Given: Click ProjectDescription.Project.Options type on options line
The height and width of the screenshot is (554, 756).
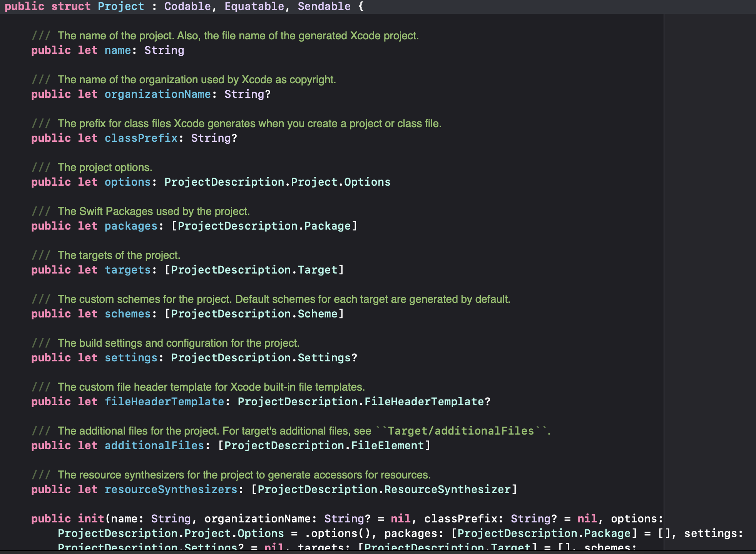Looking at the screenshot, I should [x=277, y=182].
